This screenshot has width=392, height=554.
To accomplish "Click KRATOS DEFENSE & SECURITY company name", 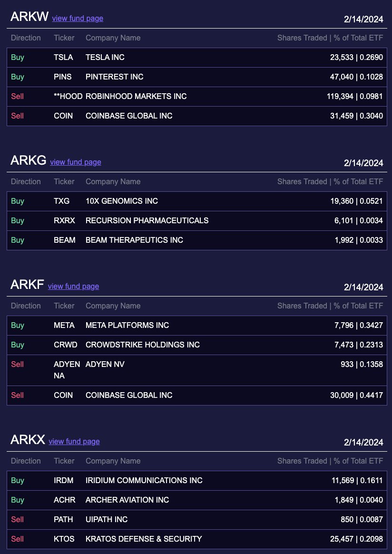I will [x=144, y=539].
